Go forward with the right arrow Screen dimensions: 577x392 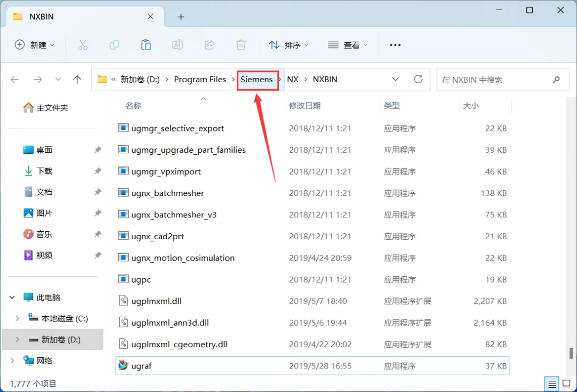click(38, 80)
